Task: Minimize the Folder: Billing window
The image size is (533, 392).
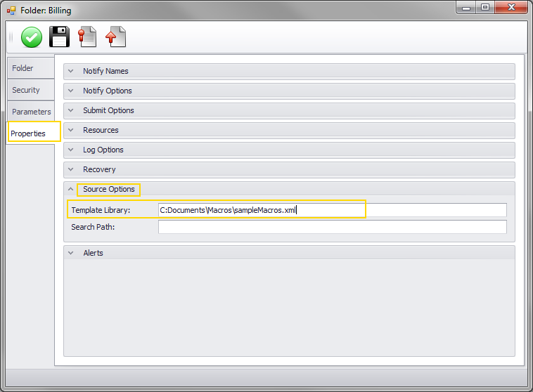Action: pos(466,8)
